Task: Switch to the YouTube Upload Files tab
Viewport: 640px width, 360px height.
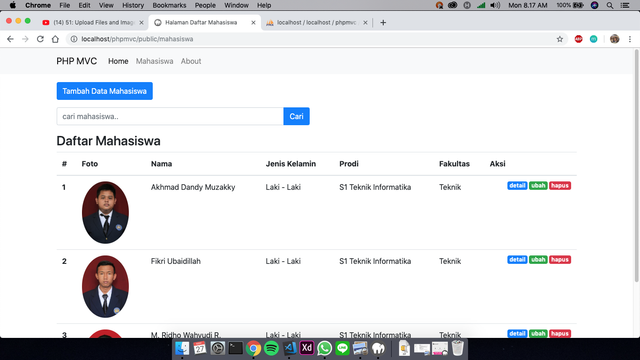Action: tap(93, 22)
